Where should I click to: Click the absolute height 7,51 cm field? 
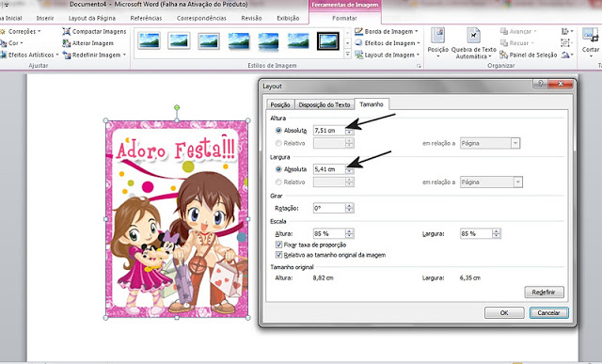tap(329, 131)
